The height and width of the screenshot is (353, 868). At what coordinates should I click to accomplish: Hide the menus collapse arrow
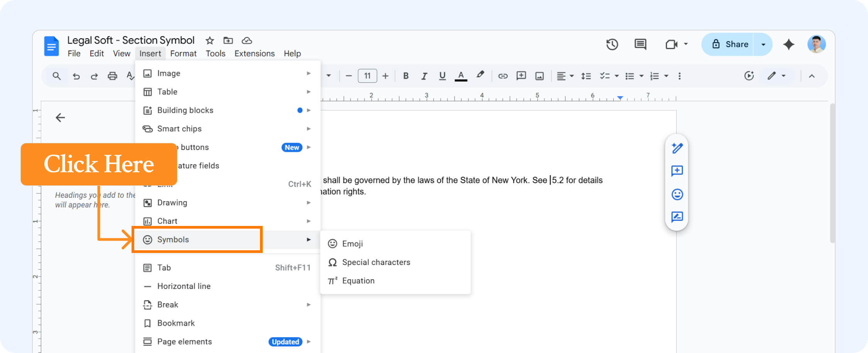point(812,76)
